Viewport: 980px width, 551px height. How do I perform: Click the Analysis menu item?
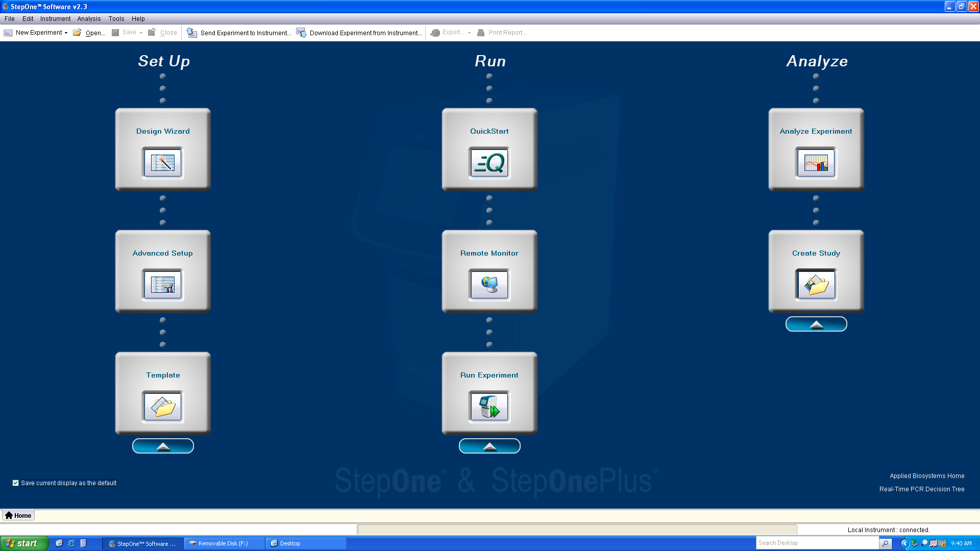click(x=88, y=18)
